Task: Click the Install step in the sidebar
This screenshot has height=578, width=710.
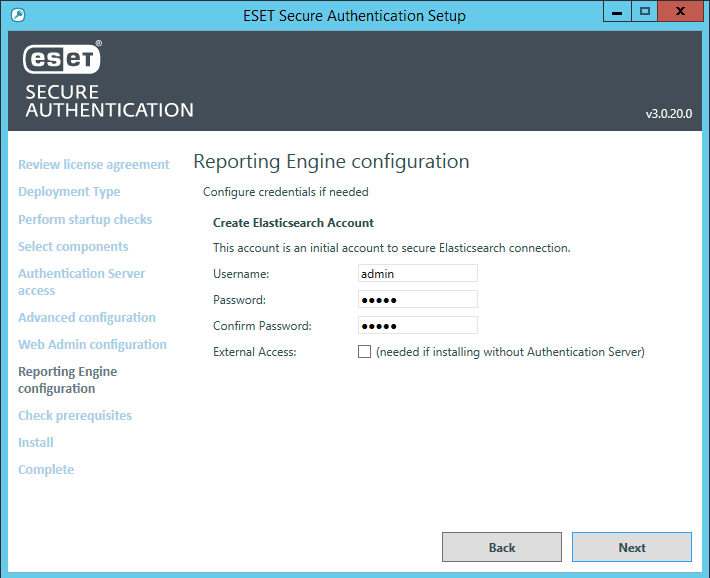Action: pos(36,443)
